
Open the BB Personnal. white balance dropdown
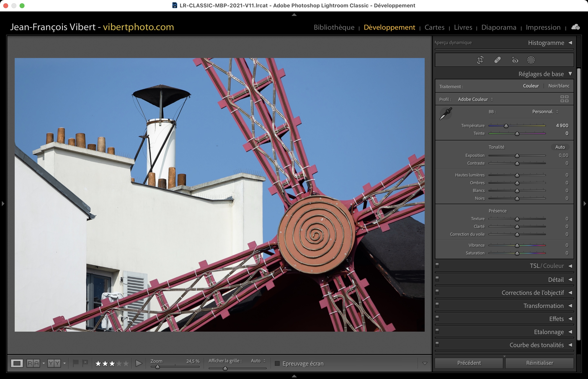tap(545, 111)
